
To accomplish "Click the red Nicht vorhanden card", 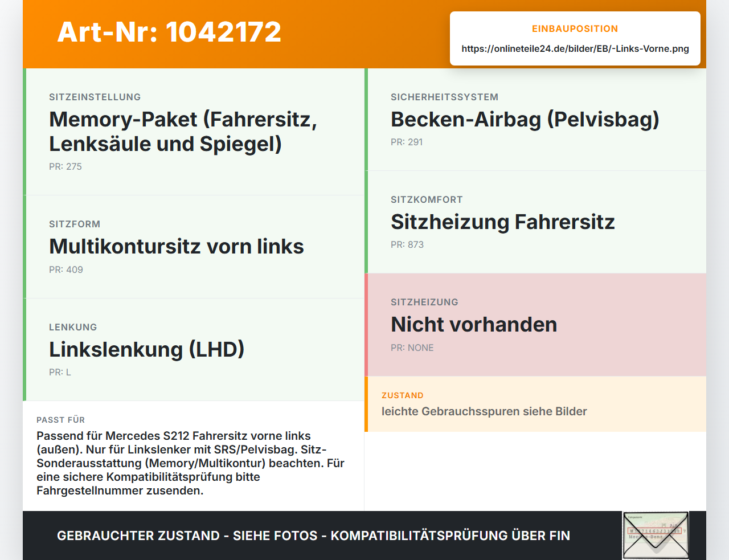I will click(535, 325).
